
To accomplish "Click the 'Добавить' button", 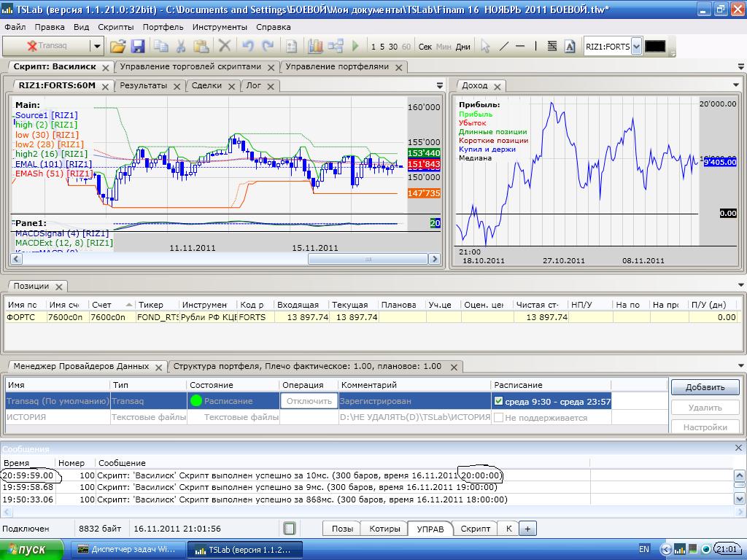I will pos(705,387).
